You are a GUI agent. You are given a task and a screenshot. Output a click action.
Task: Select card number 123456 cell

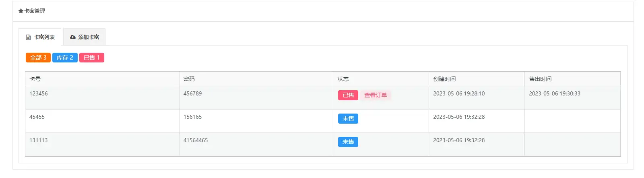[39, 93]
